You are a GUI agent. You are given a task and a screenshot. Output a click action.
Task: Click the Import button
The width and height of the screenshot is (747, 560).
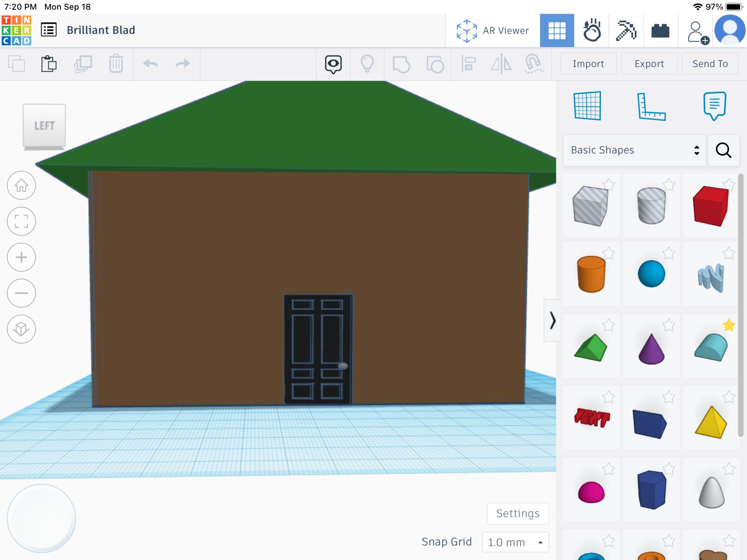click(588, 64)
